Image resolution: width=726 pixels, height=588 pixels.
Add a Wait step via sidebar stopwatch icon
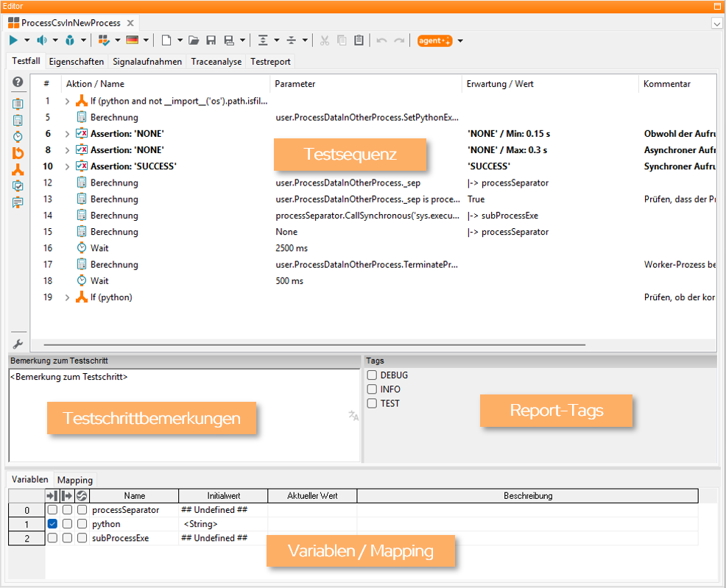pyautogui.click(x=18, y=136)
